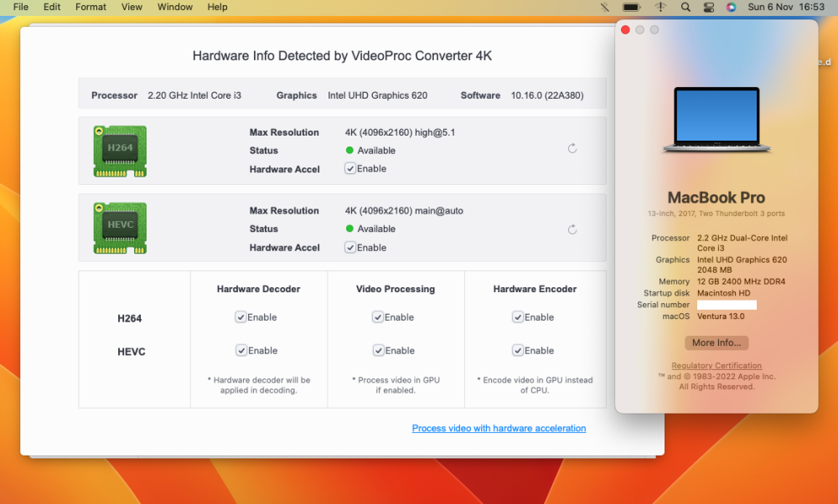Click the 'MacBook Pro' title text
This screenshot has width=838, height=504.
(x=716, y=198)
